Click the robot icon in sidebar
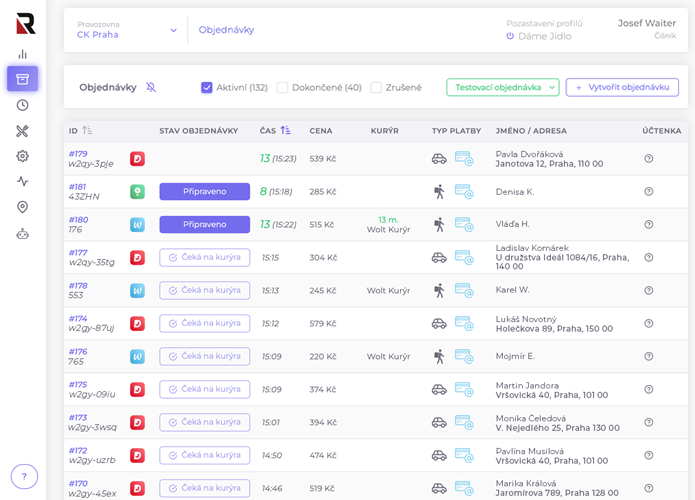The height and width of the screenshot is (500, 695). click(x=22, y=233)
